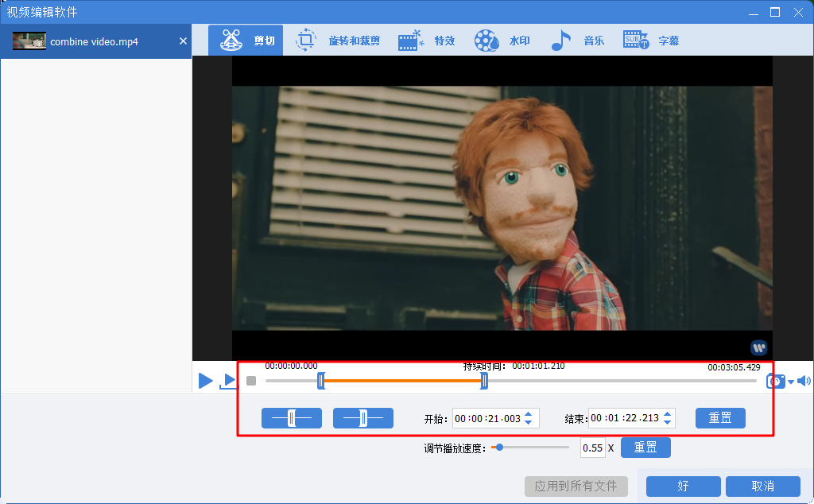Take a snapshot with camera icon
This screenshot has width=814, height=504.
pyautogui.click(x=775, y=382)
